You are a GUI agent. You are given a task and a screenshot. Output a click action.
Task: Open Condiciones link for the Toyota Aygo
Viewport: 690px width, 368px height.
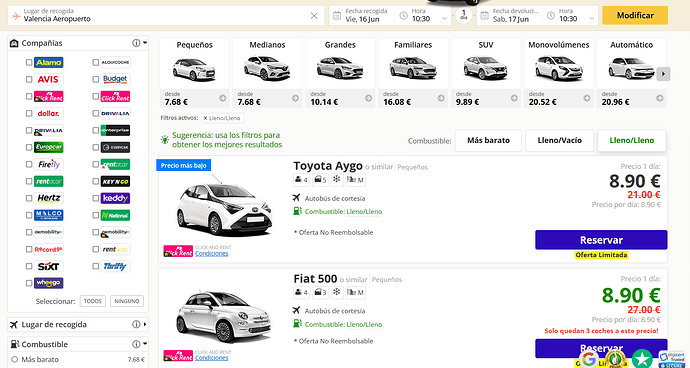pos(212,254)
